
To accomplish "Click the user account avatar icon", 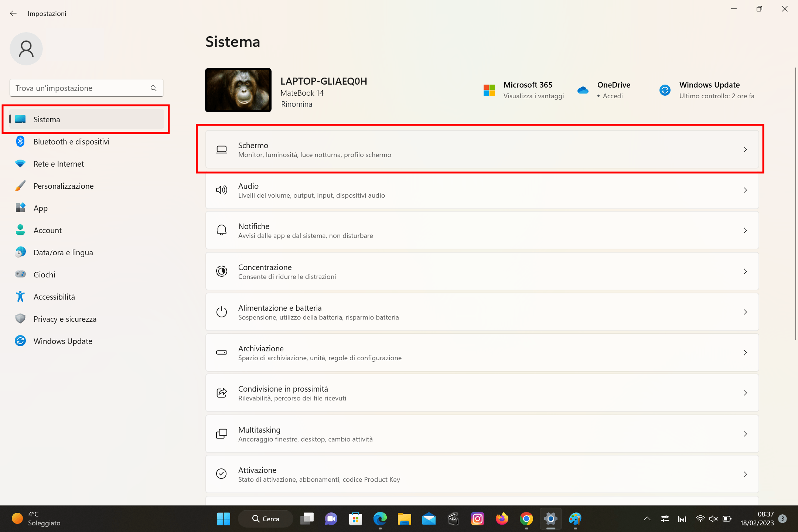I will tap(26, 48).
